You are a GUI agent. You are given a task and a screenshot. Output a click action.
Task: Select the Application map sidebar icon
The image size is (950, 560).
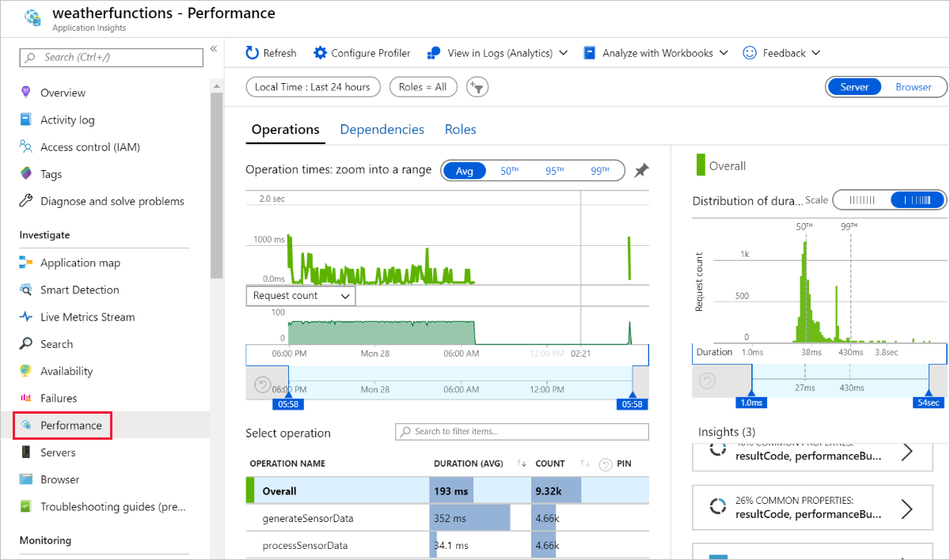(x=25, y=262)
